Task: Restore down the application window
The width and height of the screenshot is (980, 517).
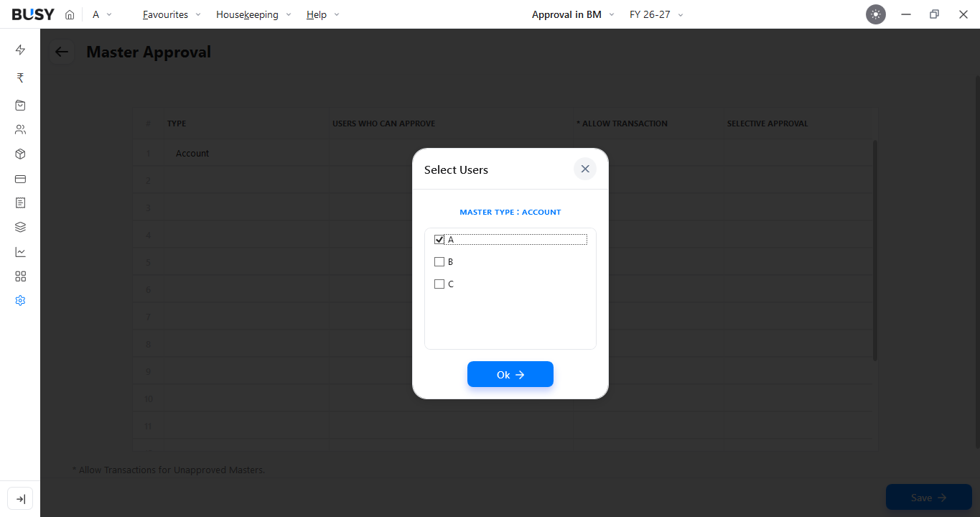Action: tap(934, 14)
